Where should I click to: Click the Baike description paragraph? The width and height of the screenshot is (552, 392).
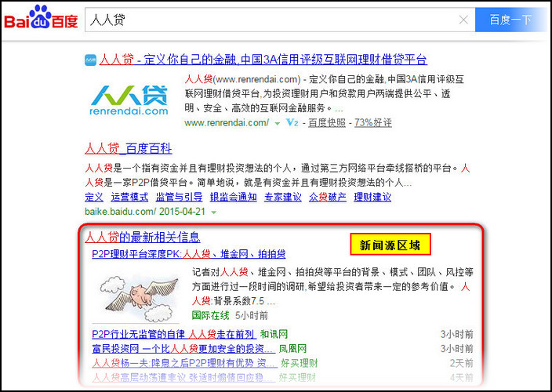[x=278, y=176]
